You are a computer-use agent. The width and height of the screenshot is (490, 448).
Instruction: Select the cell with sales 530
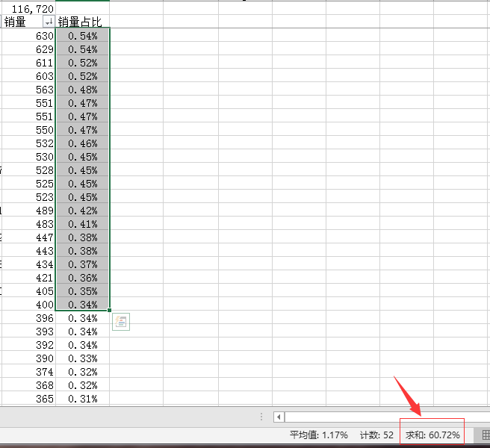[28, 157]
